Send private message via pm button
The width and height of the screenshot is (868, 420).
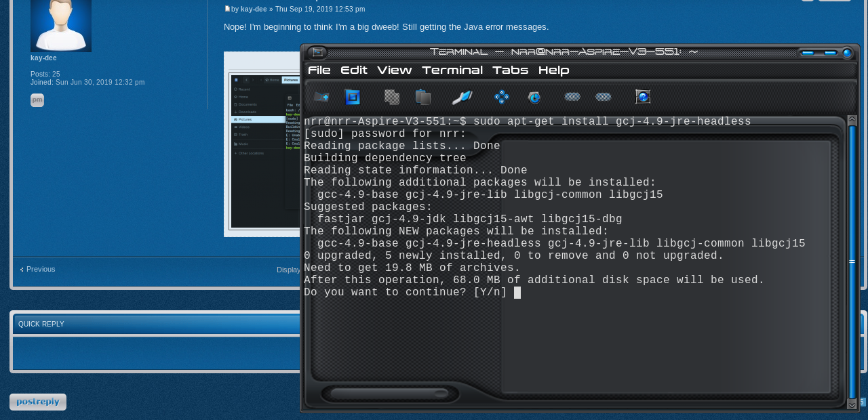pyautogui.click(x=37, y=100)
